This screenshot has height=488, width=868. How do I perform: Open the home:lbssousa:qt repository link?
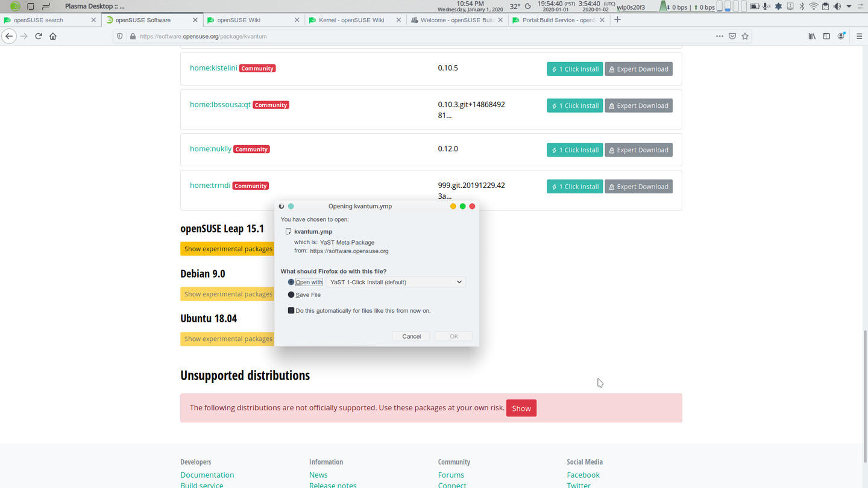click(x=220, y=104)
